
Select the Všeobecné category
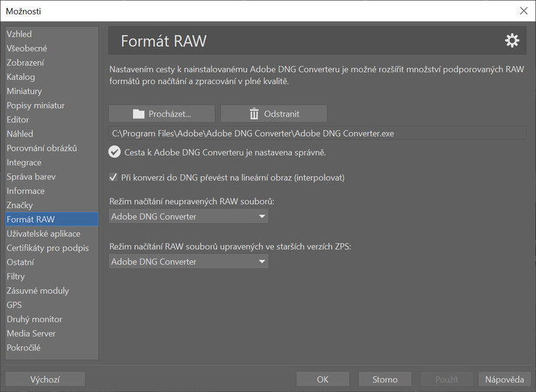tap(51, 49)
